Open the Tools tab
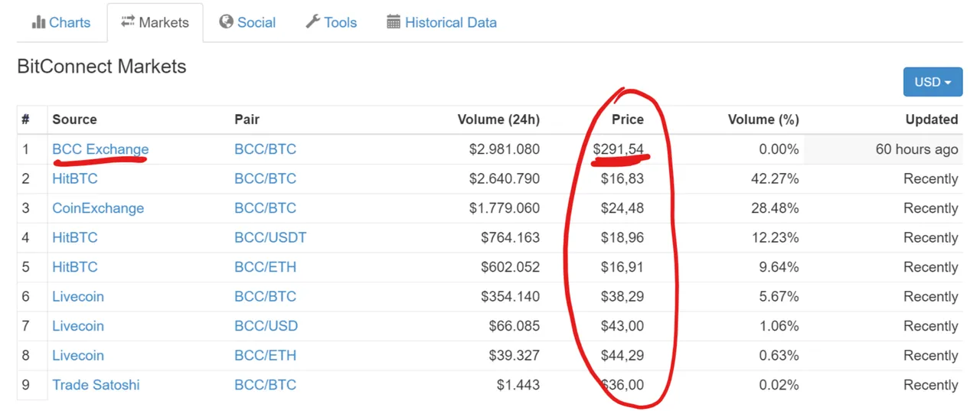980x411 pixels. point(331,22)
